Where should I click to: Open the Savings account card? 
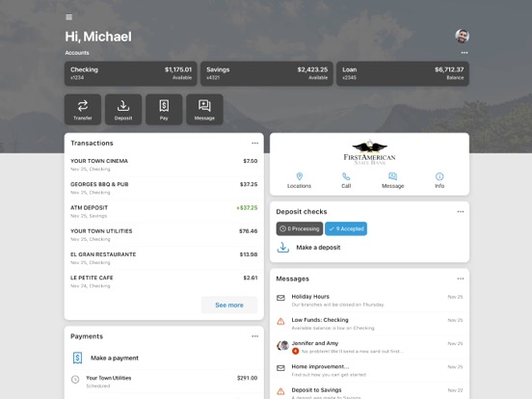(x=267, y=73)
